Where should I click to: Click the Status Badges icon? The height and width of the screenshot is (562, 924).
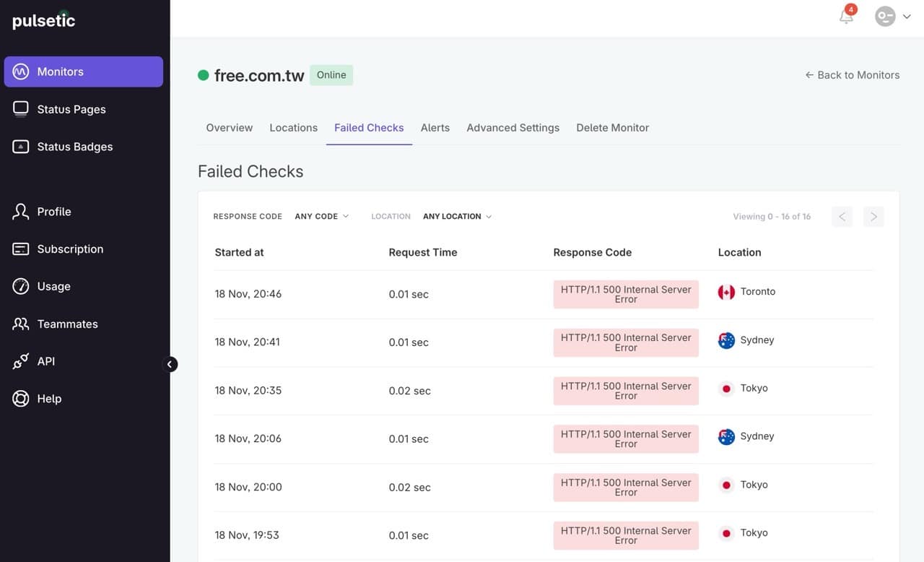[x=21, y=147]
